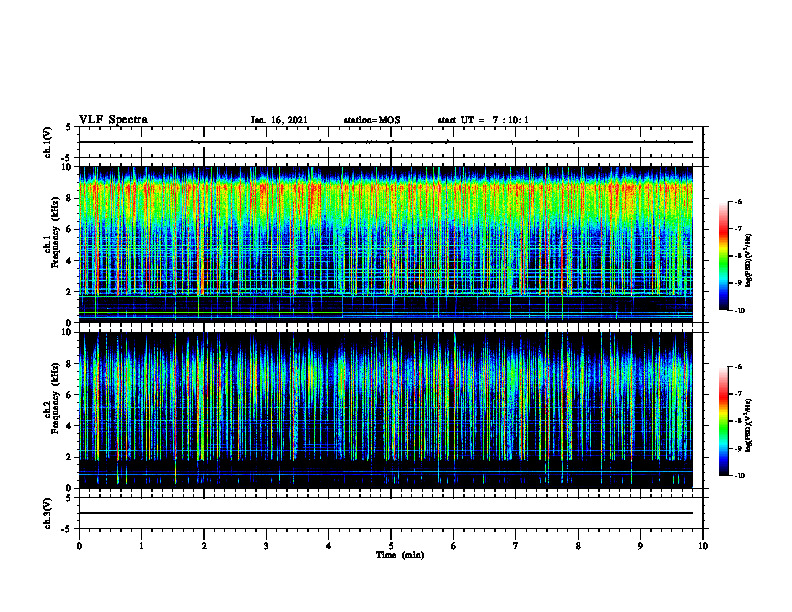The height and width of the screenshot is (612, 792).
Task: Click the "ch.1(V)" waveform axis label
Action: [x=48, y=142]
